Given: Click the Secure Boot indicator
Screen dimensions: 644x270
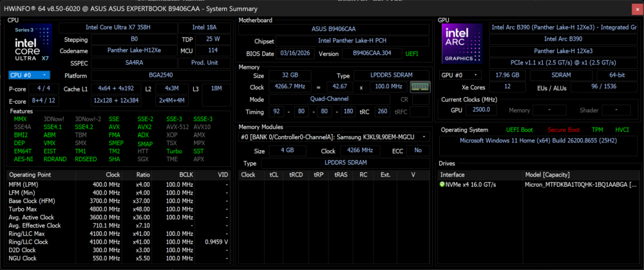Looking at the screenshot, I should (x=563, y=130).
